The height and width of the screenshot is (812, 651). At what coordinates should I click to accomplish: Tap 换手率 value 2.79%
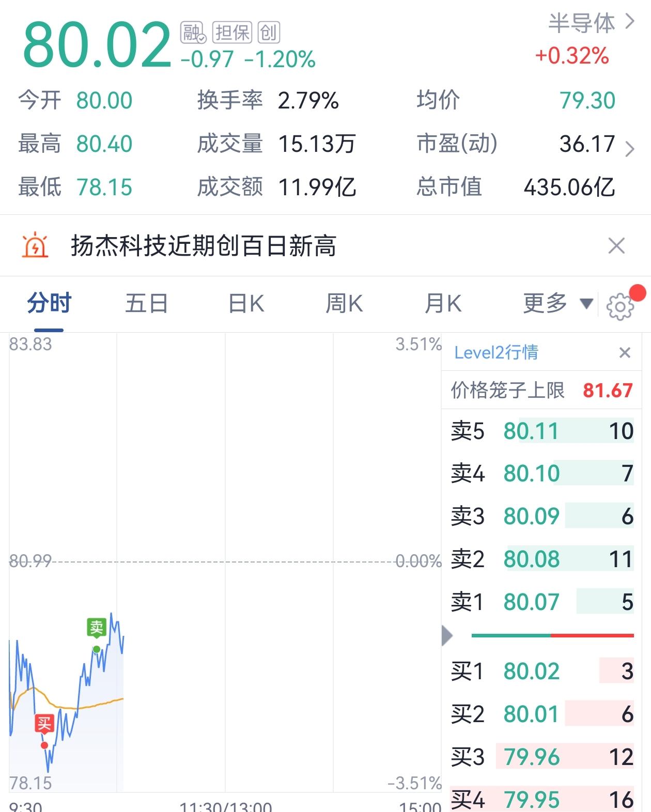(x=308, y=100)
